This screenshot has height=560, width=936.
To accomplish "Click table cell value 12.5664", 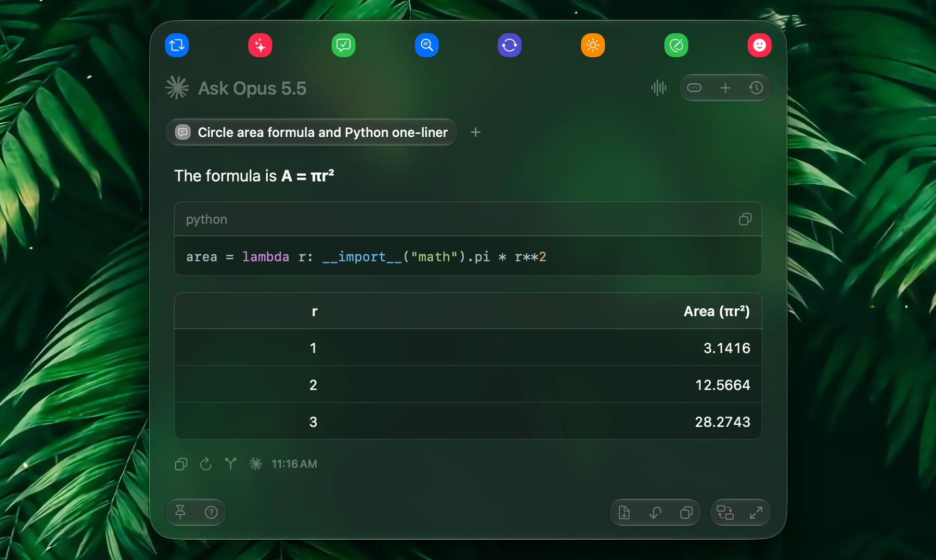I will (x=722, y=385).
